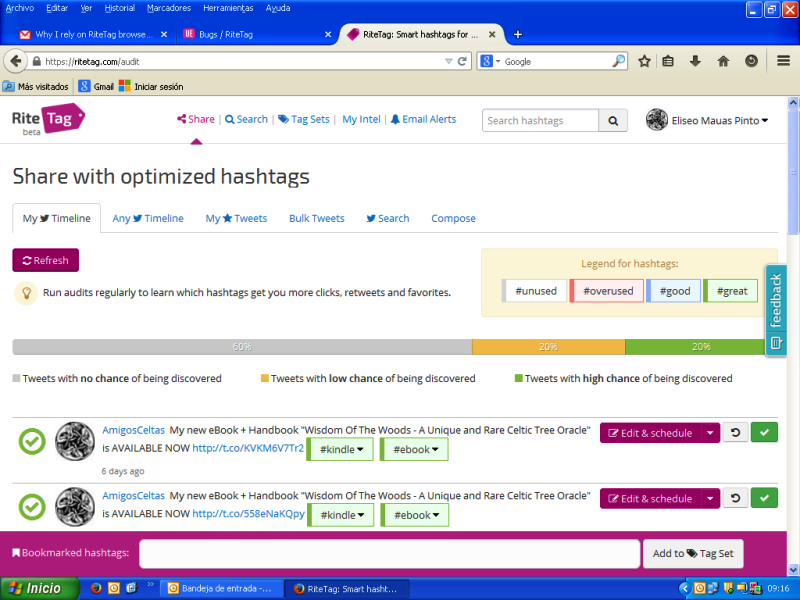Open the Firefox hamburger menu
Image resolution: width=800 pixels, height=600 pixels.
[x=784, y=61]
